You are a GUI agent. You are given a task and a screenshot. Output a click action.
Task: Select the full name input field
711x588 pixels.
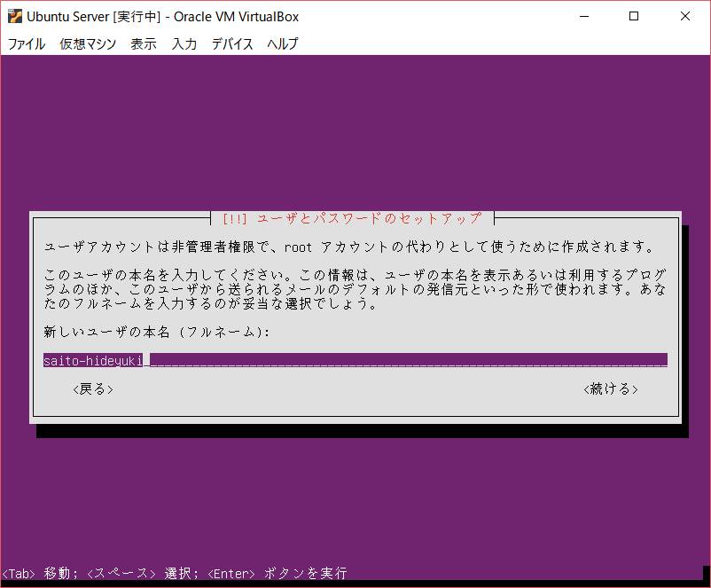(x=355, y=359)
